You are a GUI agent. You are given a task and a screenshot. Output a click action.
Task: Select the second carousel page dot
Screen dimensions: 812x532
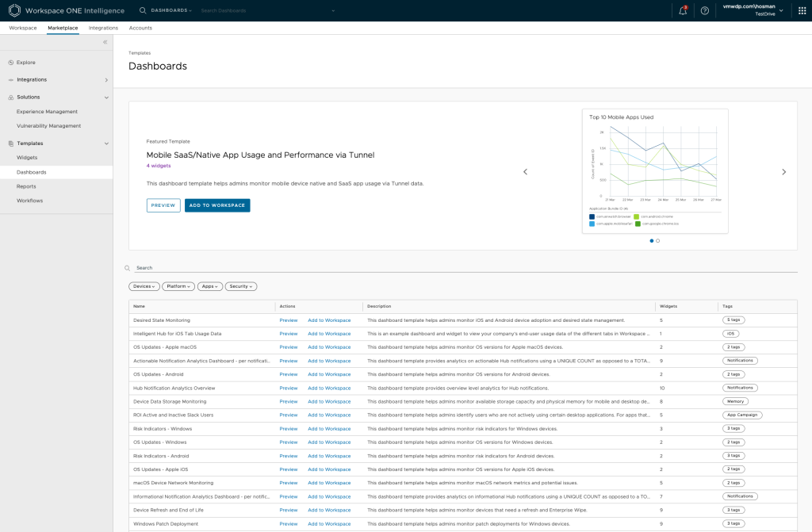pyautogui.click(x=657, y=240)
